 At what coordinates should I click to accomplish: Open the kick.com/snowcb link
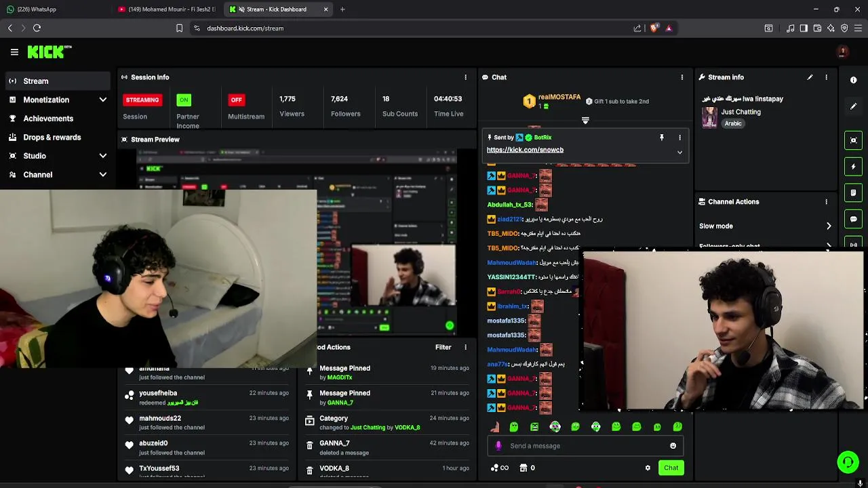tap(525, 150)
